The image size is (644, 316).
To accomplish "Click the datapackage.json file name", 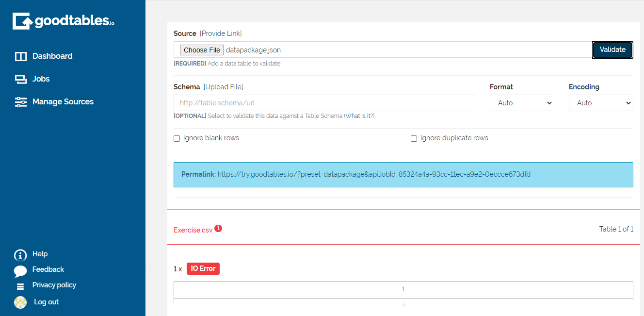I will [253, 50].
